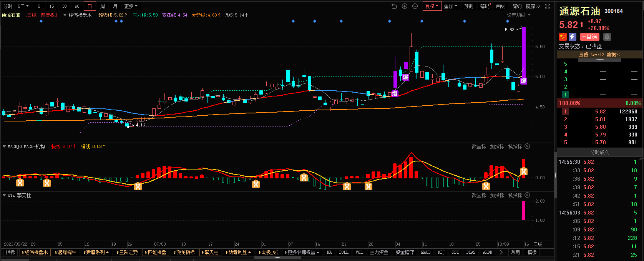Toggle the 经伟操盘术 indicator at bottom bar
This screenshot has height=261, width=644.
tap(35, 252)
